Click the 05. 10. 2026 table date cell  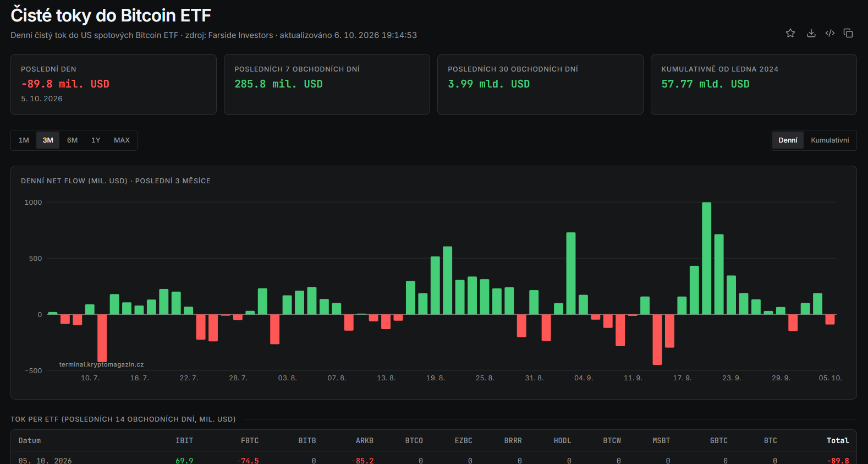(45, 461)
